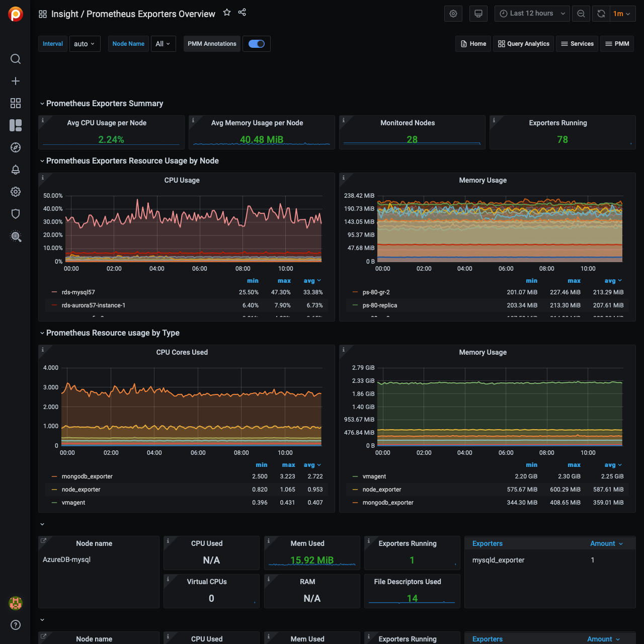Refresh the dashboard
This screenshot has height=644, width=644.
(x=601, y=14)
